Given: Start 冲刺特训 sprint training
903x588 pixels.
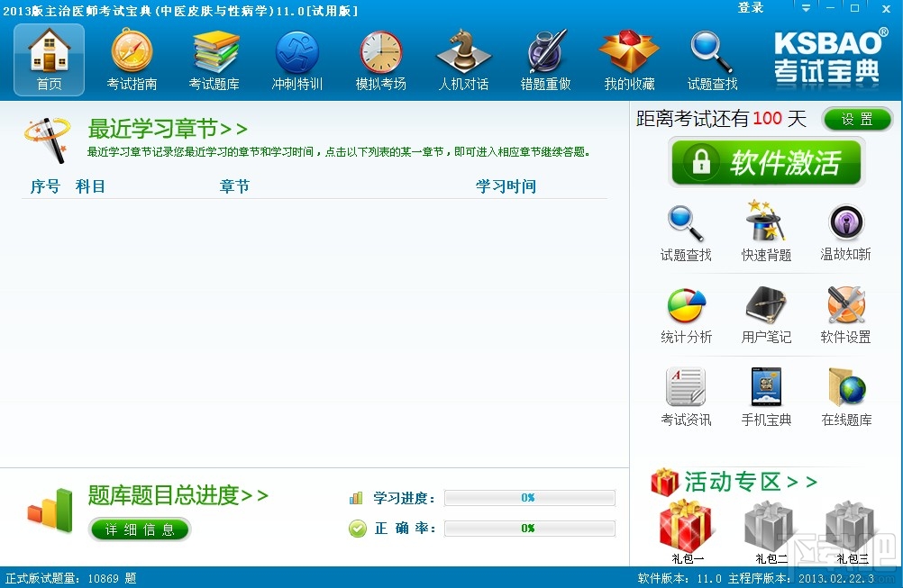Looking at the screenshot, I should pyautogui.click(x=297, y=59).
